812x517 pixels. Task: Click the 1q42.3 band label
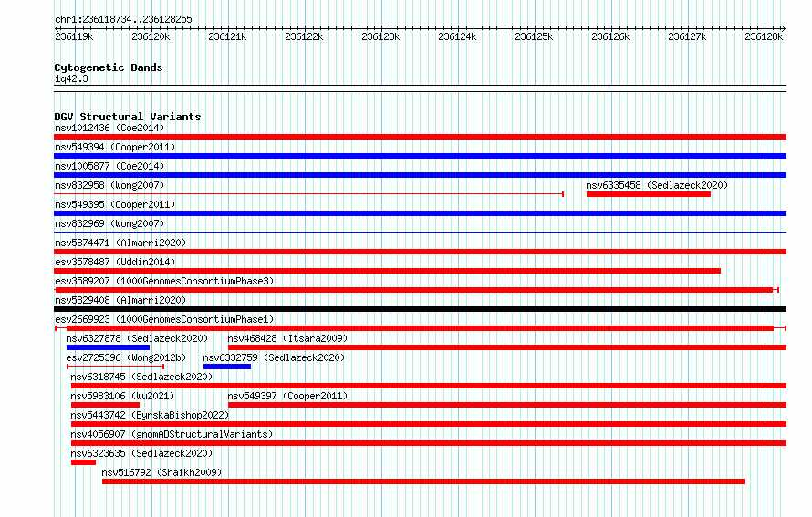pos(71,78)
